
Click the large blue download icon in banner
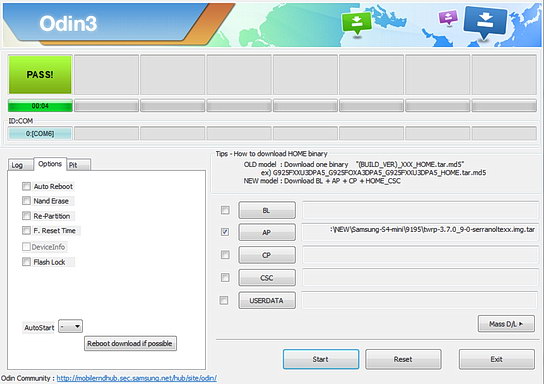coord(485,22)
